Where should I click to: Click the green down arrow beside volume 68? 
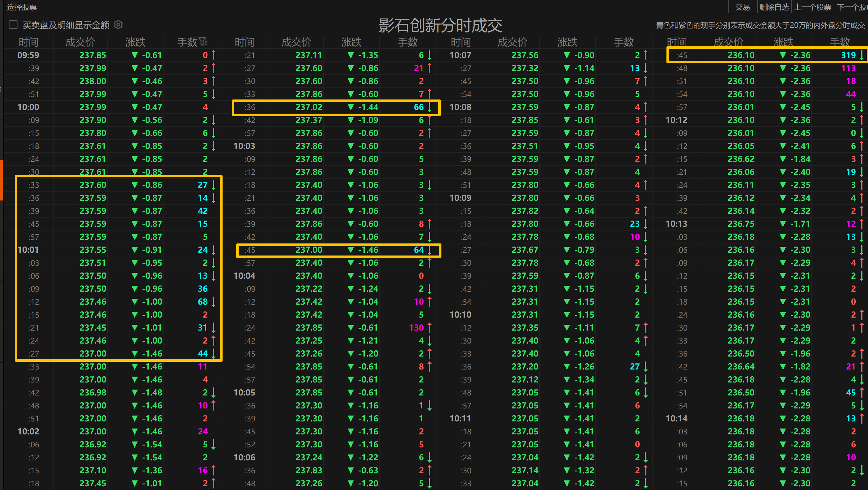(214, 302)
